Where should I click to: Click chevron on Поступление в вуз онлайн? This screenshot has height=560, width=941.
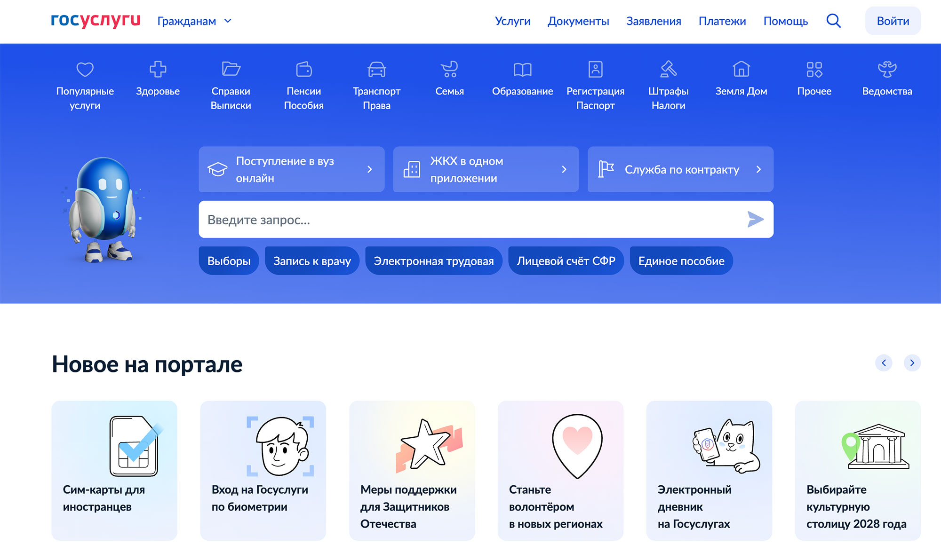point(370,169)
